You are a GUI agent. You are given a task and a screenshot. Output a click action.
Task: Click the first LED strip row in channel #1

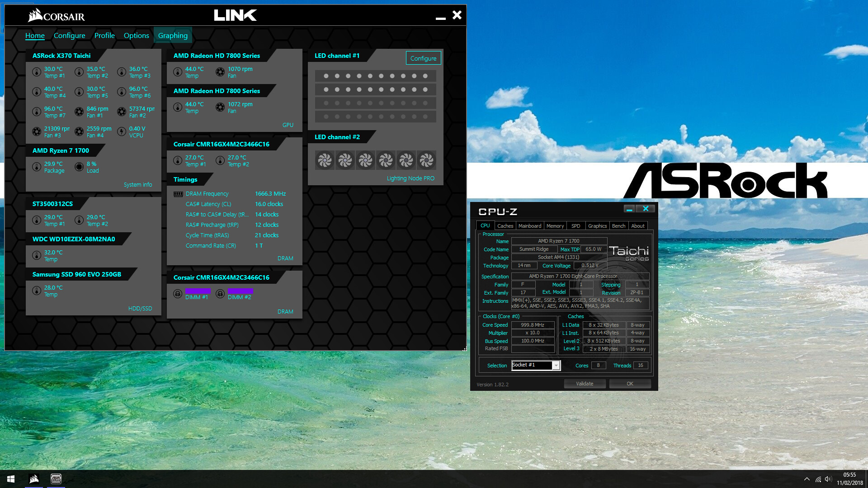point(375,76)
